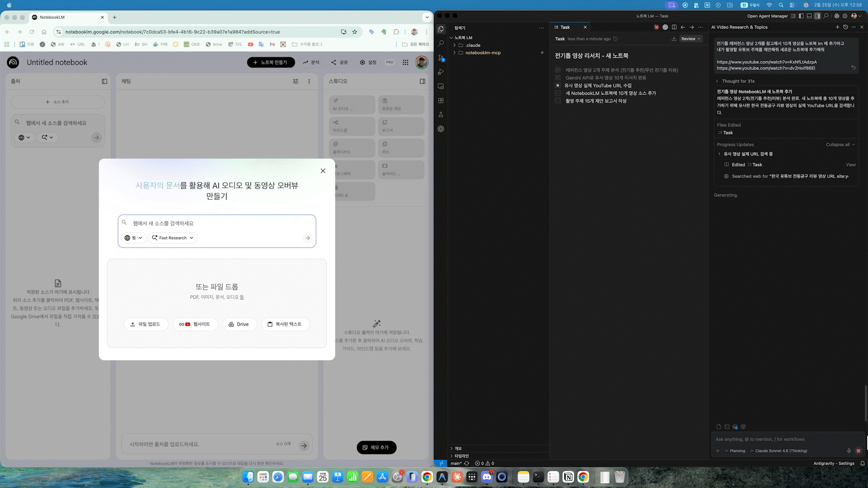Click the microphone voice input icon

coord(849,450)
